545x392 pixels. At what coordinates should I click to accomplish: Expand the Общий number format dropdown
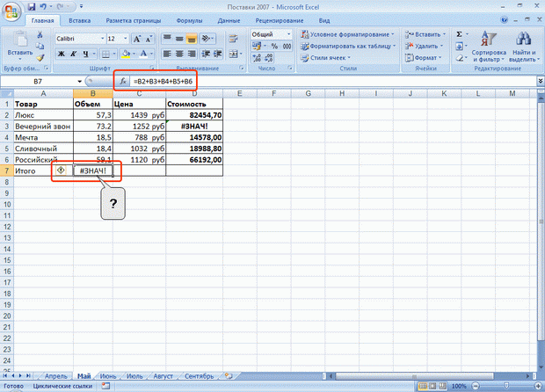pos(297,33)
